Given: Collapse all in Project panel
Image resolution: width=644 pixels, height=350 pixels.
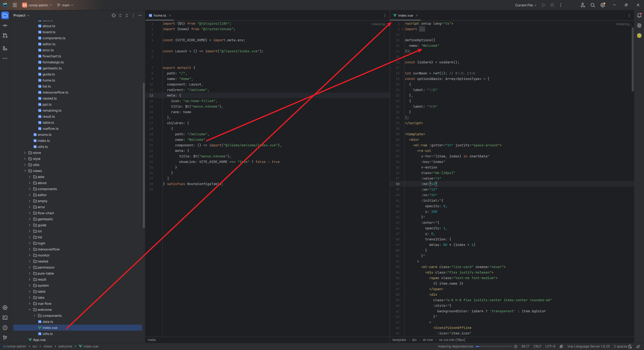Looking at the screenshot, I should point(127,15).
